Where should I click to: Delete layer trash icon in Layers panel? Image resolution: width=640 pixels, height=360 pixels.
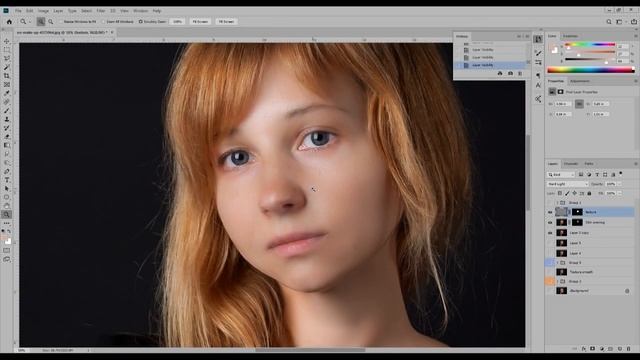click(629, 349)
